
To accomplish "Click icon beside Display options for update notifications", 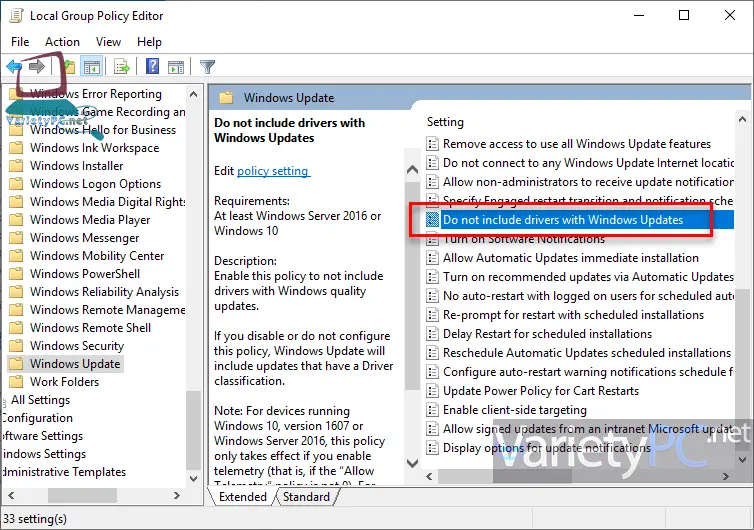I will (433, 448).
